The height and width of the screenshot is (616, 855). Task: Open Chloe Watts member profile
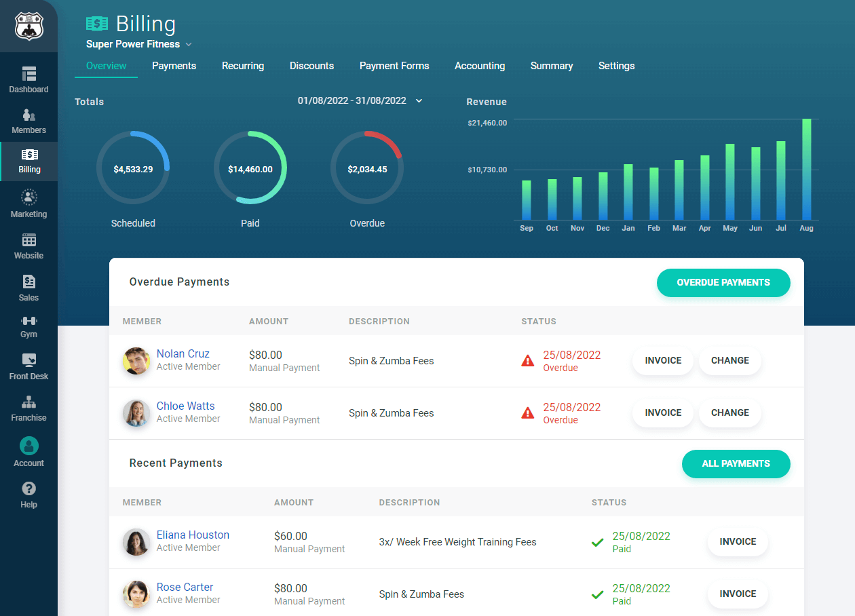click(x=185, y=406)
